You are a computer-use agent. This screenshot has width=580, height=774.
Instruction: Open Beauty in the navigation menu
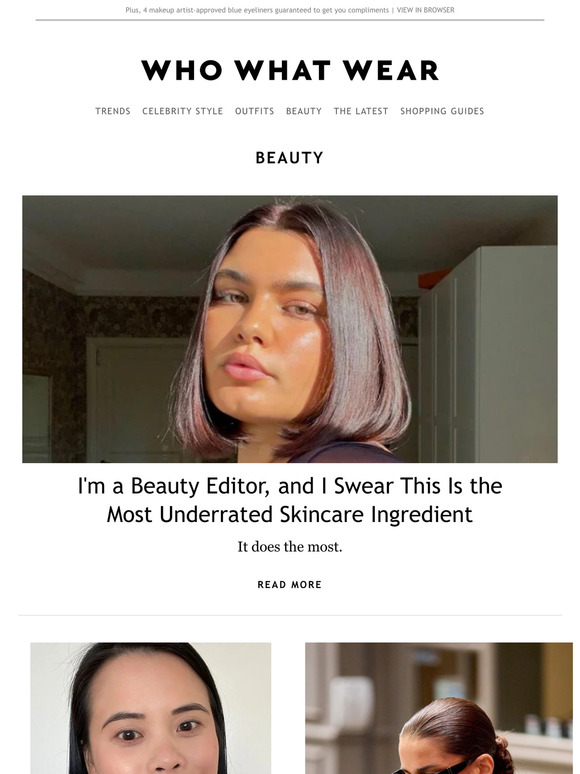coord(304,111)
